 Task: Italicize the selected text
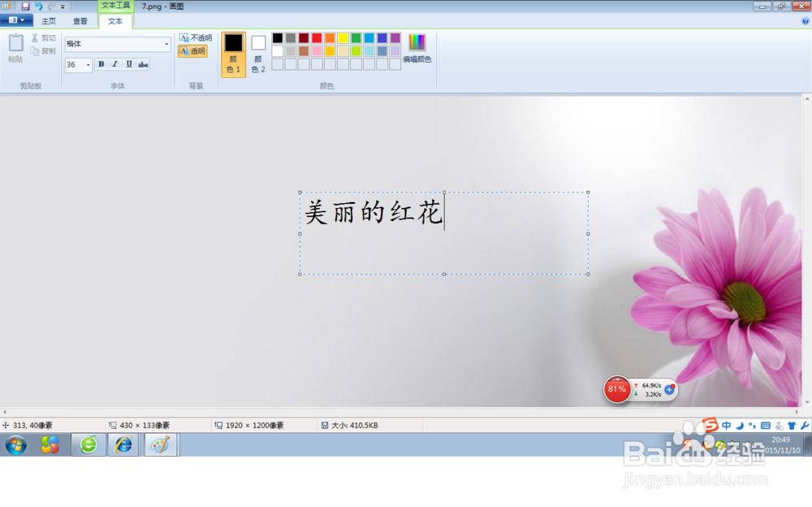(115, 64)
